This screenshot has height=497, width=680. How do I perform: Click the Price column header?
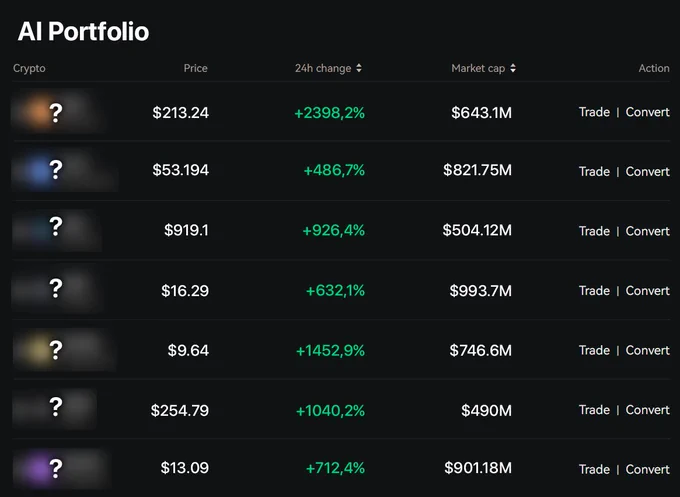(195, 68)
